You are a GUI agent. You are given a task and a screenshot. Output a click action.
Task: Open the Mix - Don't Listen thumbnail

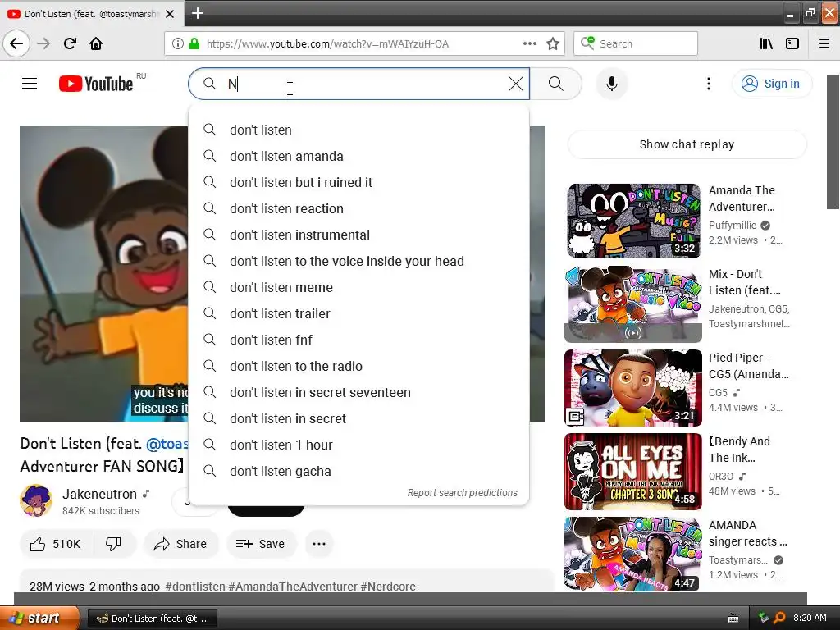pos(633,304)
